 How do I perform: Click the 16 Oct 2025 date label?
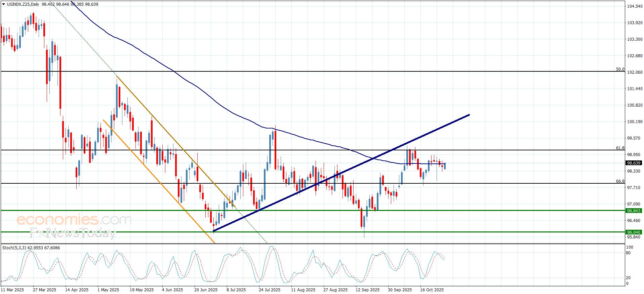[x=432, y=290]
